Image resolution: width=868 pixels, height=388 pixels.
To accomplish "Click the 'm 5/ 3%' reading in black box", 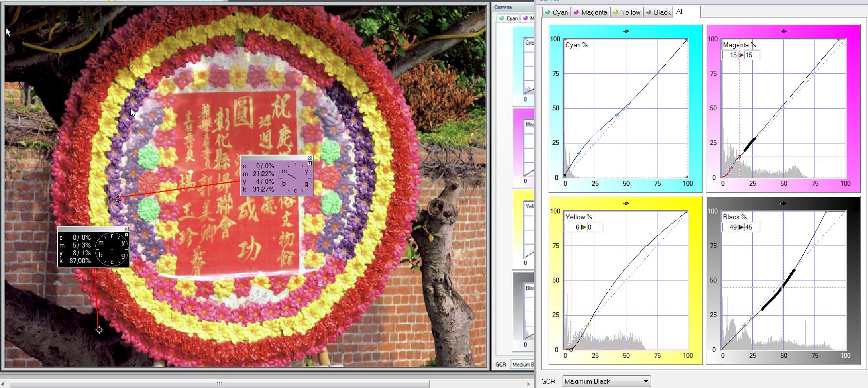I will pyautogui.click(x=75, y=245).
